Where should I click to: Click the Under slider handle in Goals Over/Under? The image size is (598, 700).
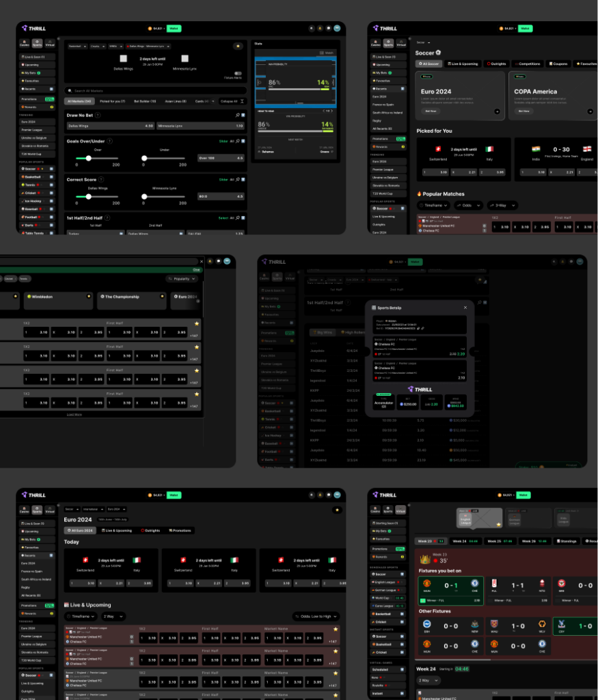click(144, 158)
